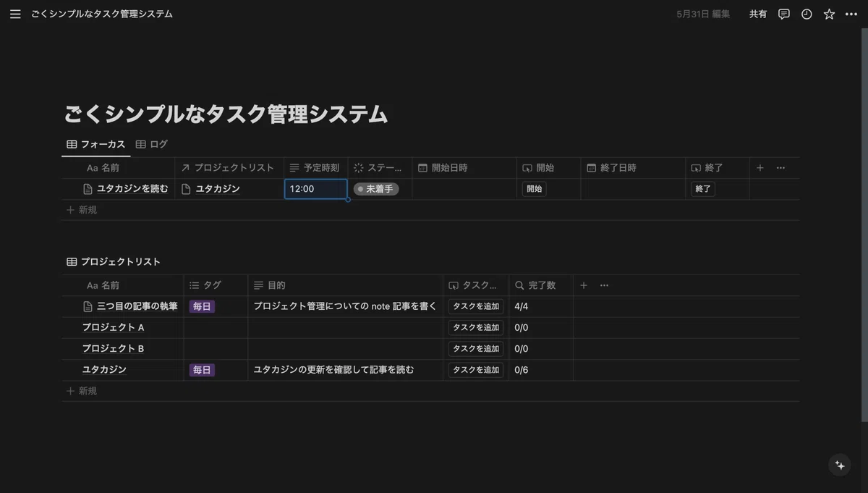Image resolution: width=868 pixels, height=493 pixels.
Task: Click the 目的 column header
Action: (345, 285)
